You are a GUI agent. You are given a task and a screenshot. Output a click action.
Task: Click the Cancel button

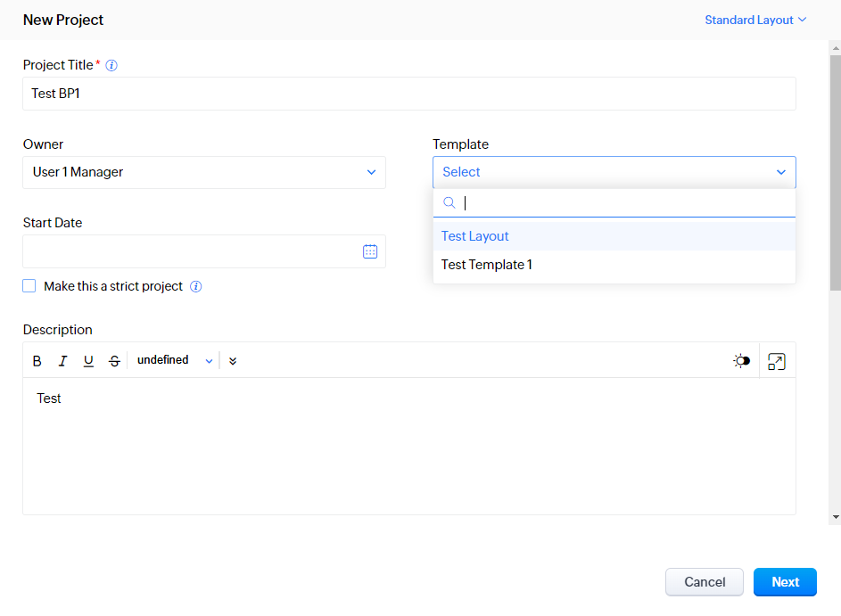tap(705, 582)
